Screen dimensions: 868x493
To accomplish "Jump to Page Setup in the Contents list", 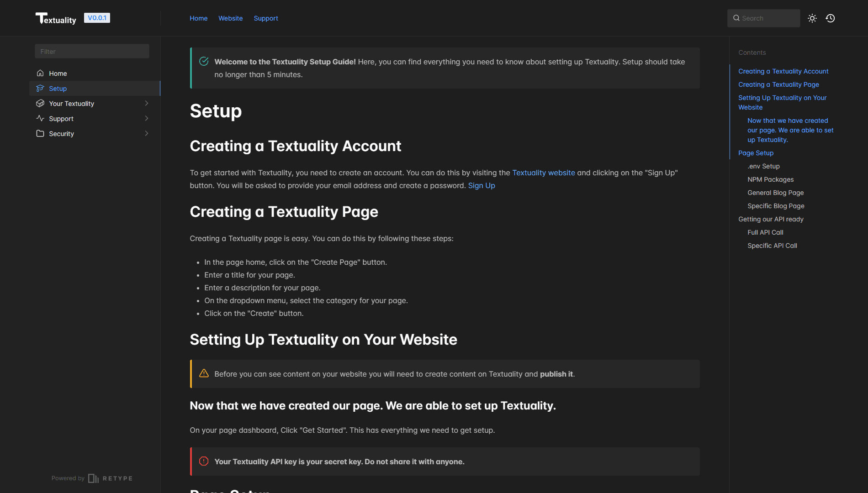I will pos(756,153).
